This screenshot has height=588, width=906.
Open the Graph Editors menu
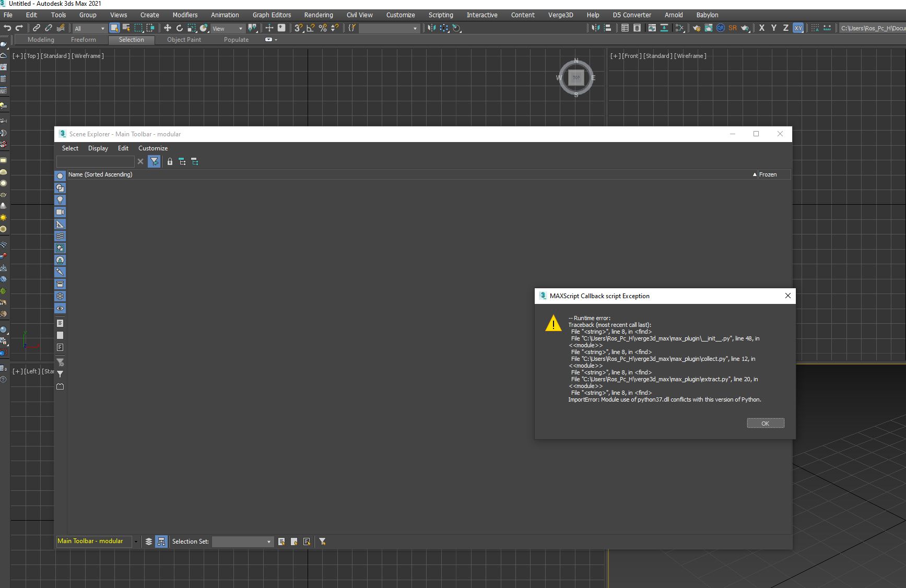pyautogui.click(x=272, y=15)
